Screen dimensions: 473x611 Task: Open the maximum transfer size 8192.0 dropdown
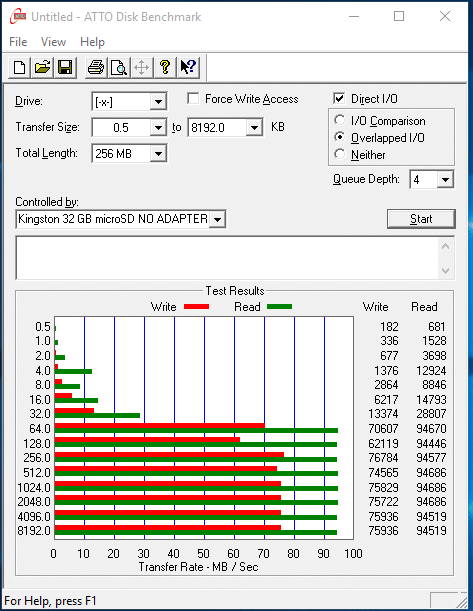[254, 127]
